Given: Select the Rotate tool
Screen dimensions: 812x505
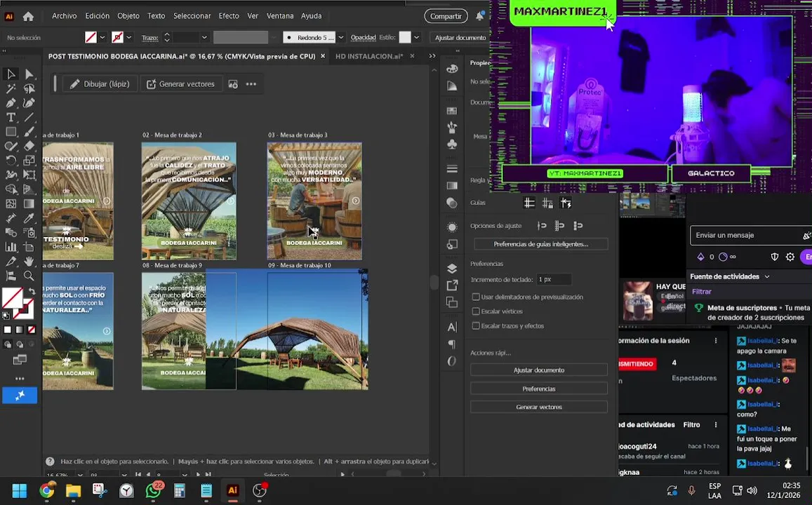Looking at the screenshot, I should tap(11, 161).
